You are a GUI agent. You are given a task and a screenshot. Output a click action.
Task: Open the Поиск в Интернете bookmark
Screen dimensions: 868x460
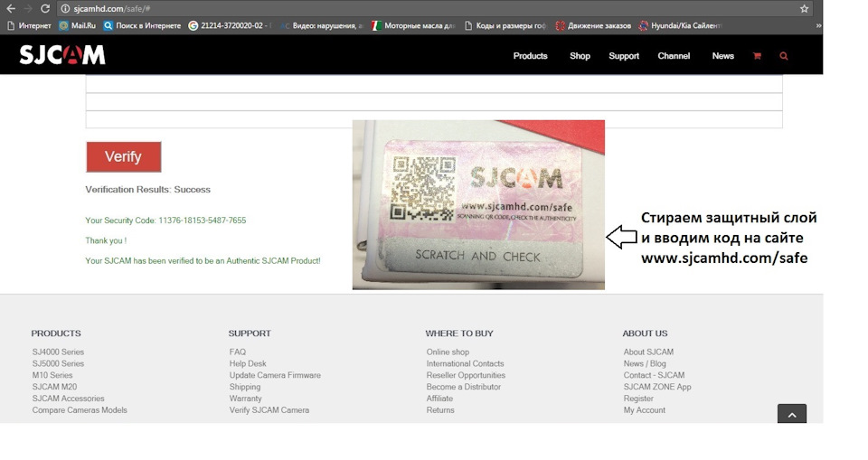142,25
